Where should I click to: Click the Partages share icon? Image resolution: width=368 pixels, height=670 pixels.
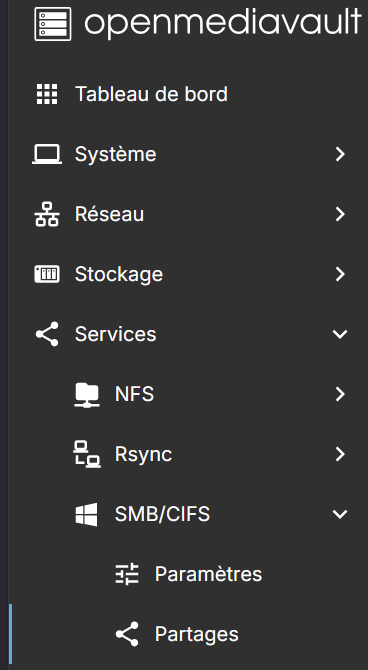click(x=127, y=634)
